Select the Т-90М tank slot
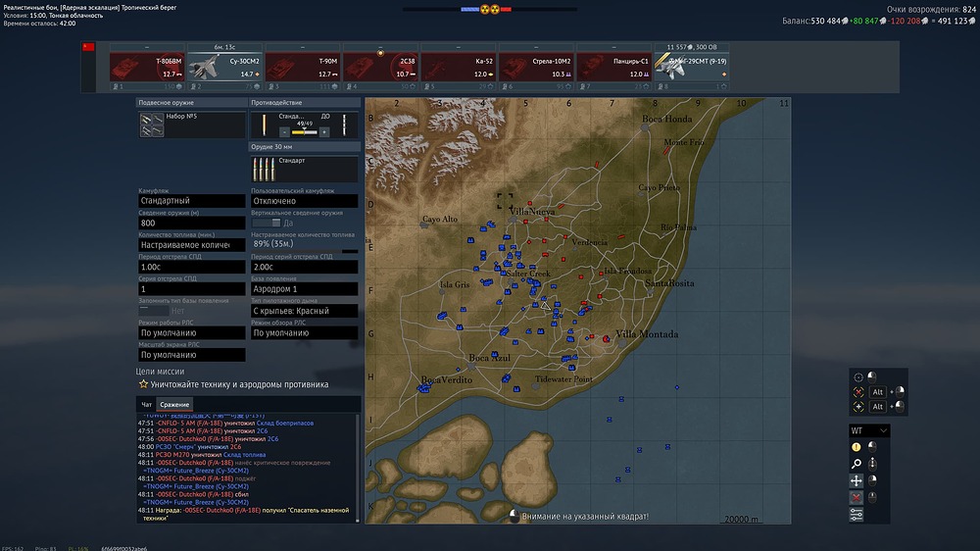Viewport: 980px width, 551px height. (303, 67)
